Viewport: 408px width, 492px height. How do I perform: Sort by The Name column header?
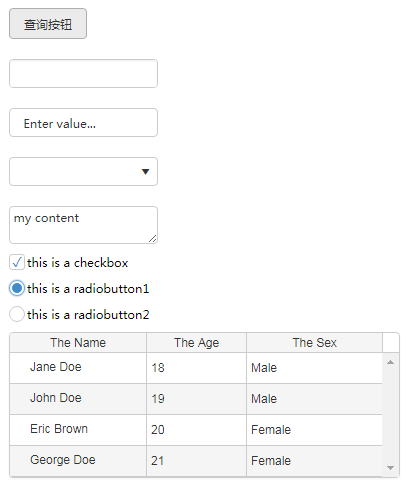click(x=78, y=342)
